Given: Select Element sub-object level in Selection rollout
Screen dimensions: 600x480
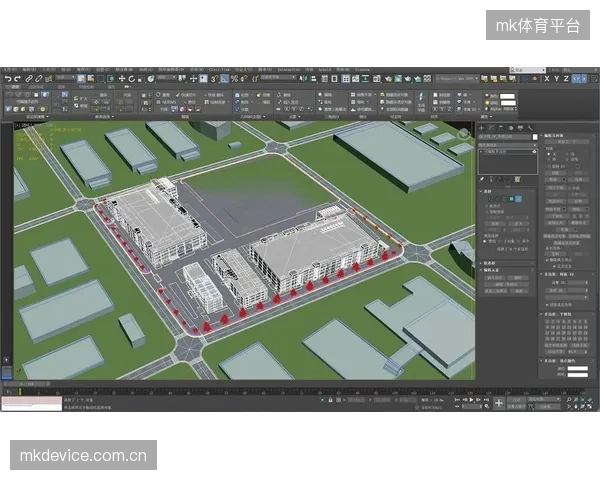Looking at the screenshot, I should coord(518,199).
